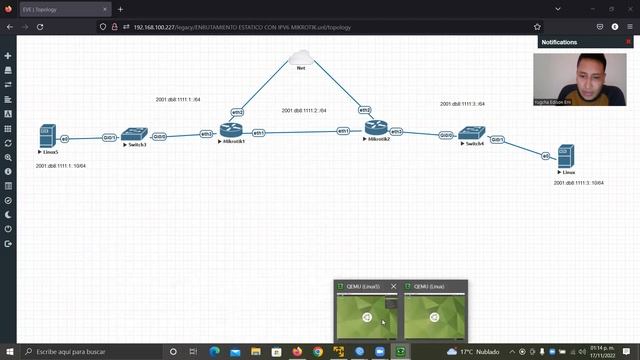Open taskbar clock and date
640x360 pixels.
pyautogui.click(x=602, y=351)
